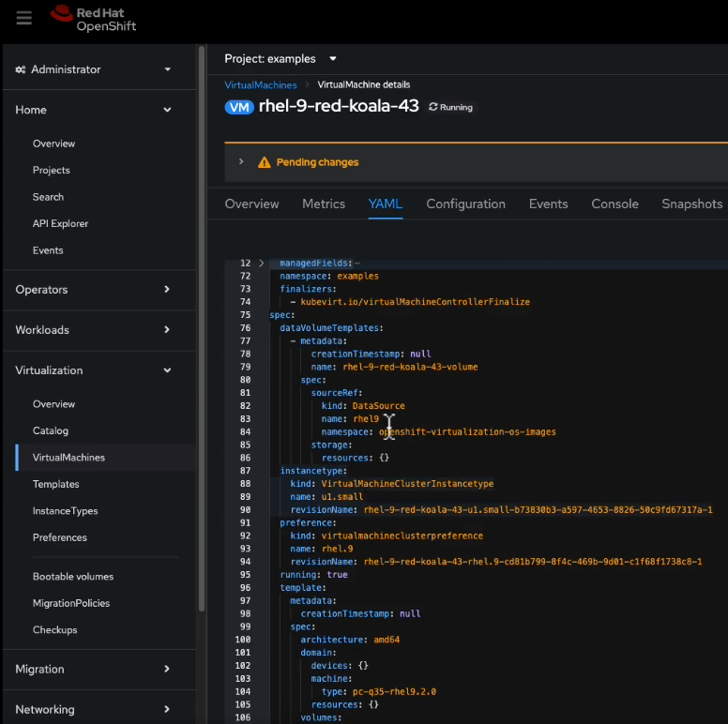
Task: Open InstanceTypes in sidebar
Action: coord(65,511)
